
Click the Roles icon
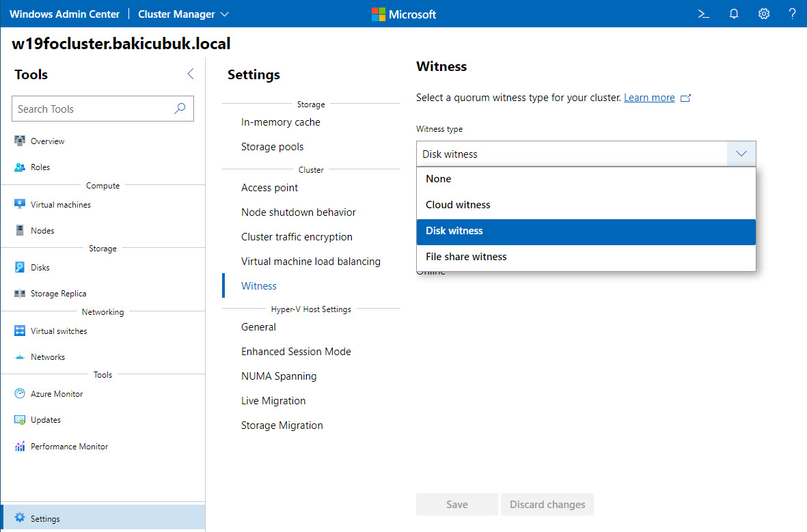coord(20,167)
